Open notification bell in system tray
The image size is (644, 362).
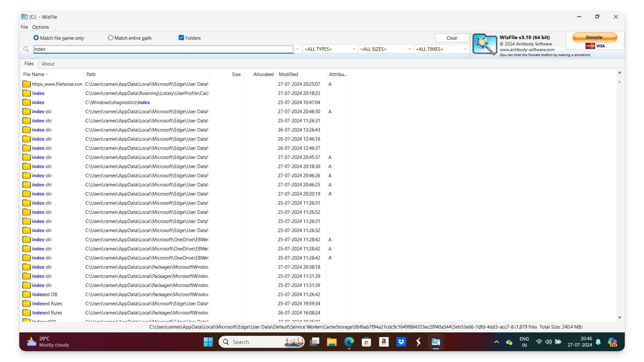coord(598,342)
